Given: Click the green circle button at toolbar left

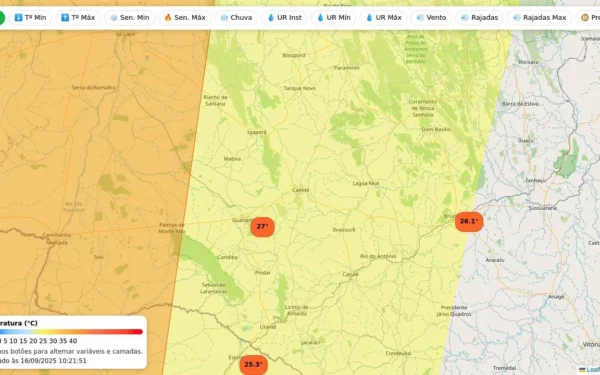Looking at the screenshot, I should [2, 18].
